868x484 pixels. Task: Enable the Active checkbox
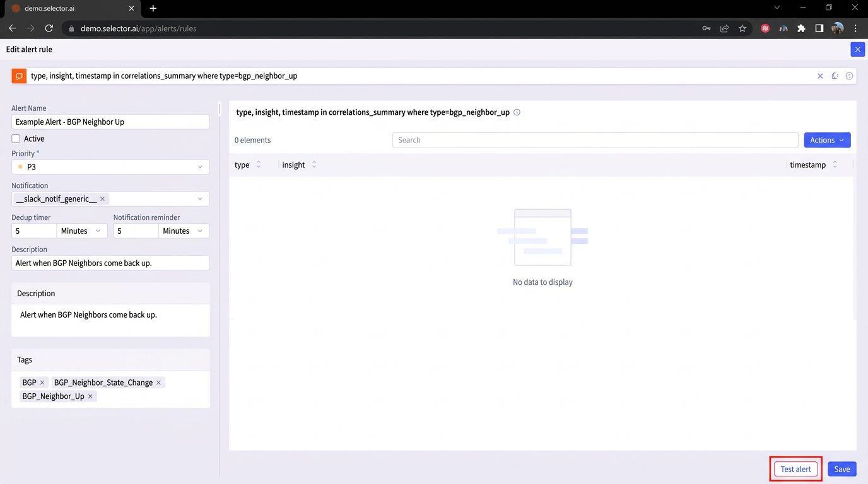16,139
